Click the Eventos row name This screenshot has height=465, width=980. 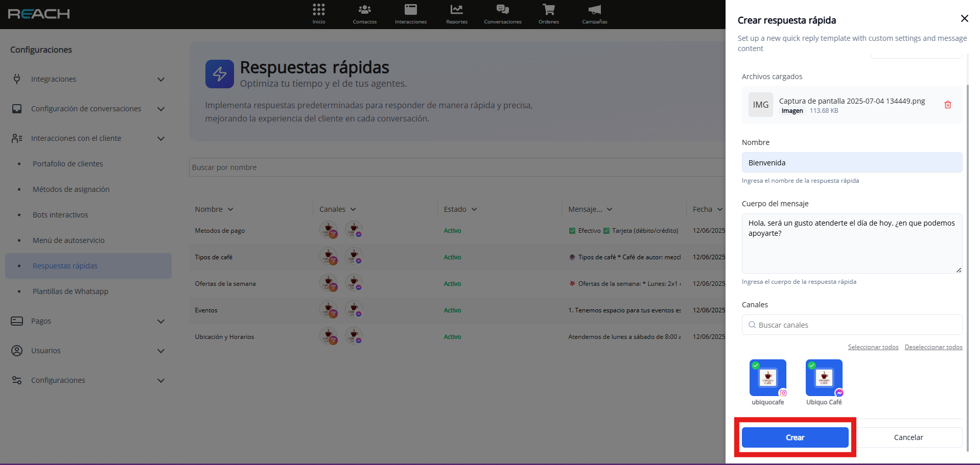tap(206, 310)
